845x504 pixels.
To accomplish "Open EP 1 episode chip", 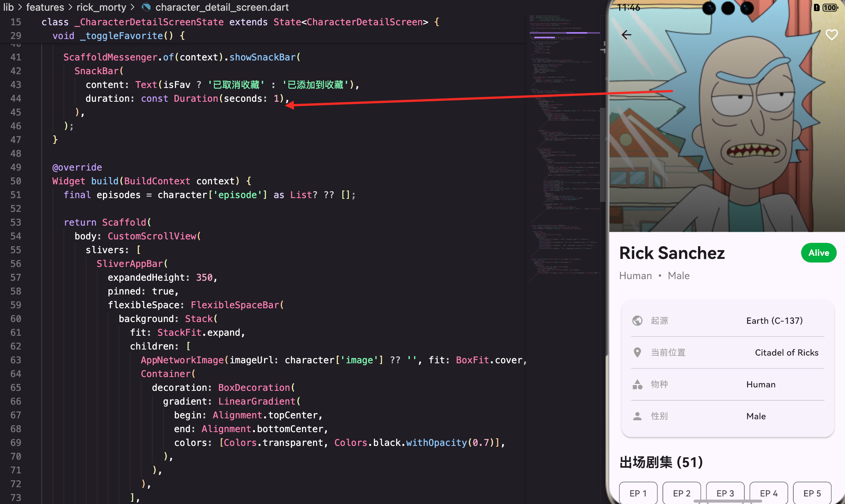I will pyautogui.click(x=638, y=493).
